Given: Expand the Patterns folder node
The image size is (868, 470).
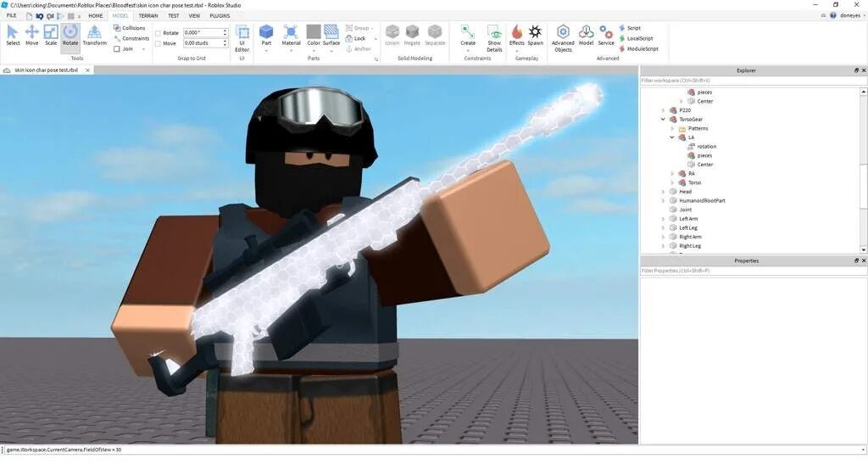Looking at the screenshot, I should (672, 129).
